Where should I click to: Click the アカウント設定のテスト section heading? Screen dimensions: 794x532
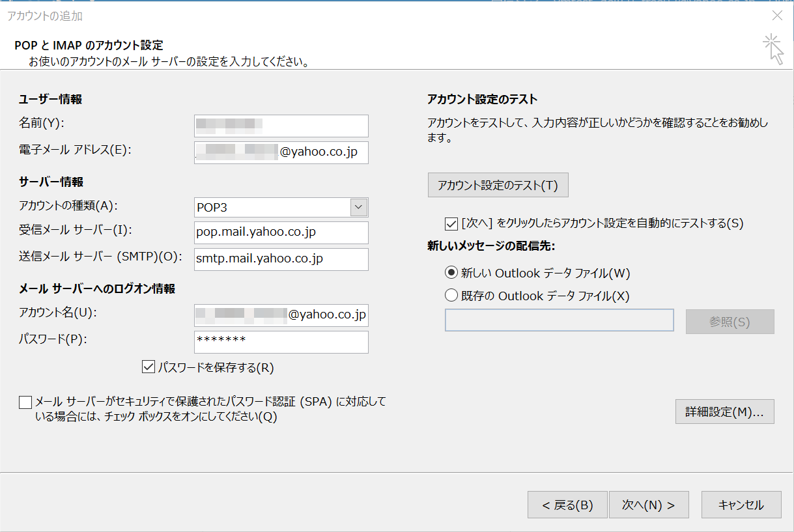pyautogui.click(x=482, y=100)
